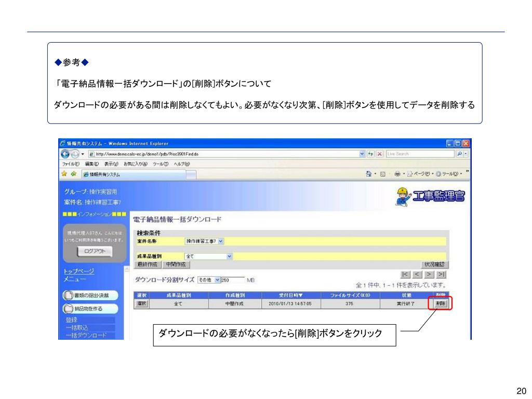Click the address bar URL field
532x399 pixels.
tap(223, 154)
